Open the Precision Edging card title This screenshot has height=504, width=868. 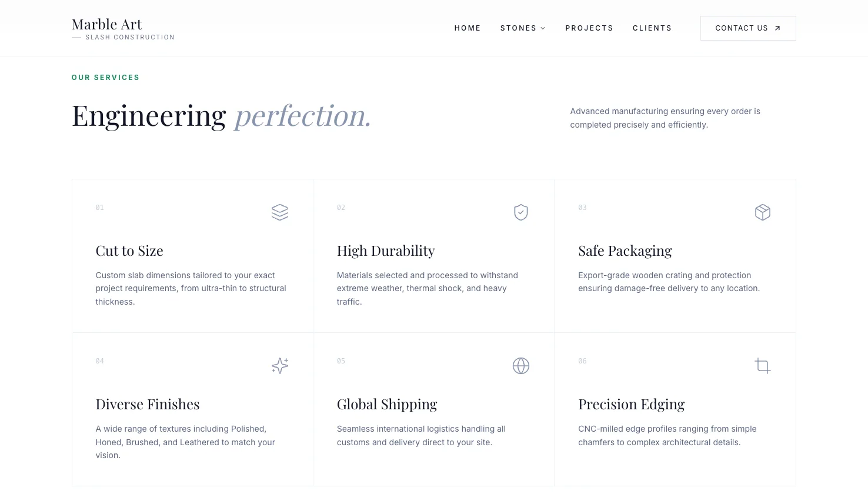point(632,405)
